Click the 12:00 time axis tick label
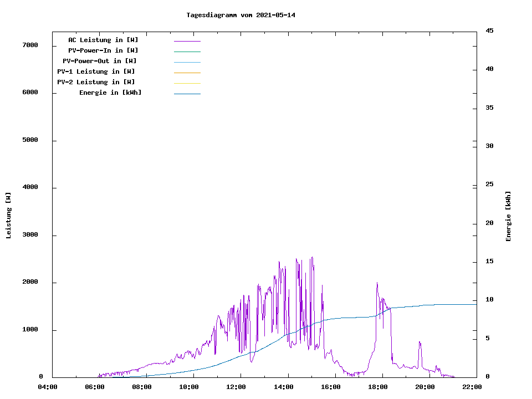 pos(236,387)
